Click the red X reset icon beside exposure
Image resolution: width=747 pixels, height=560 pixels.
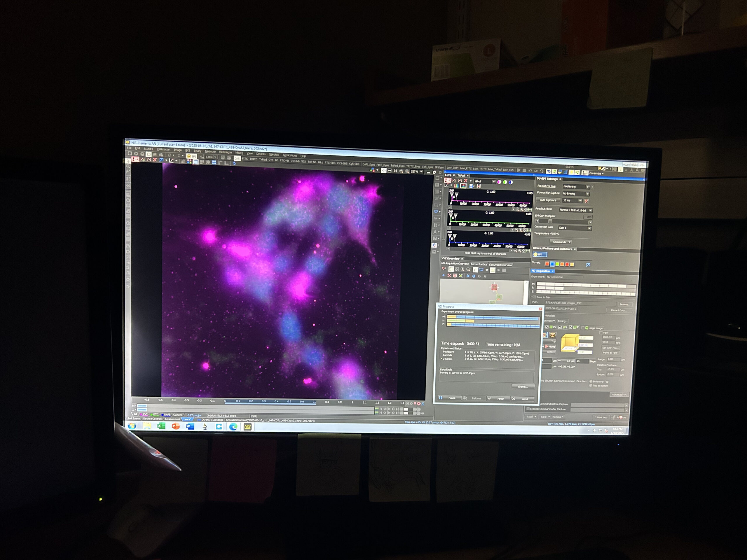pyautogui.click(x=586, y=201)
